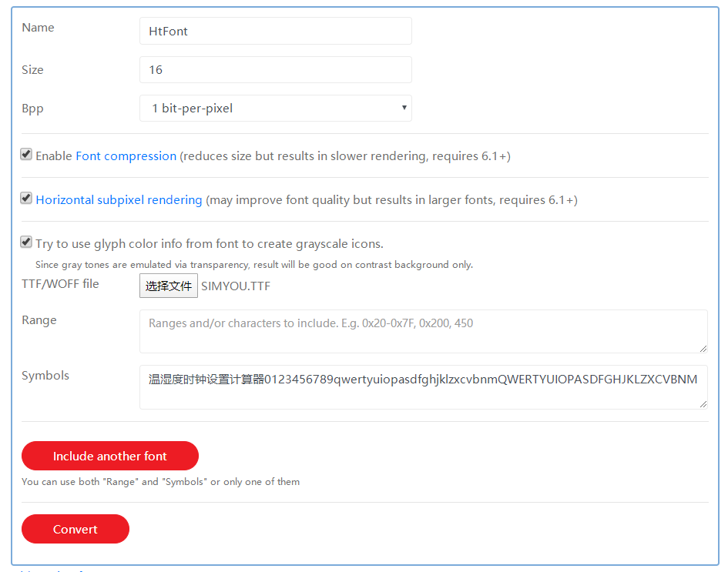Click the Name input field containing HtFont
The image size is (728, 572).
275,31
